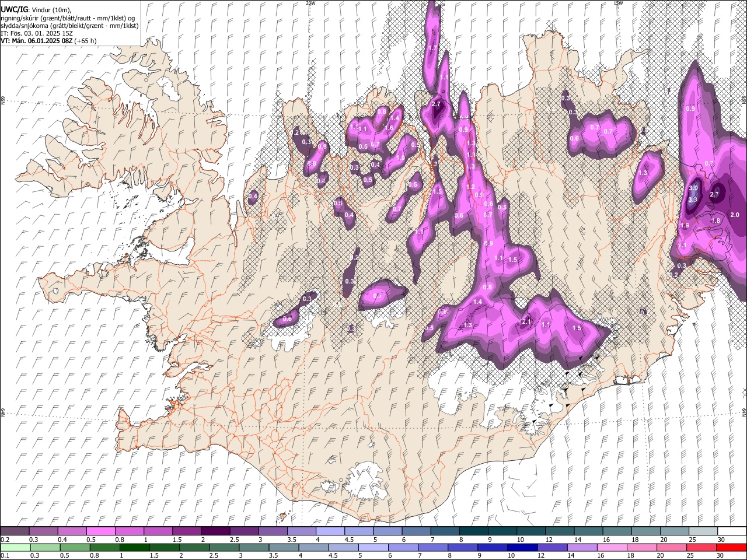Click the 0.1 pale green swatch, lower legend row

click(15, 547)
